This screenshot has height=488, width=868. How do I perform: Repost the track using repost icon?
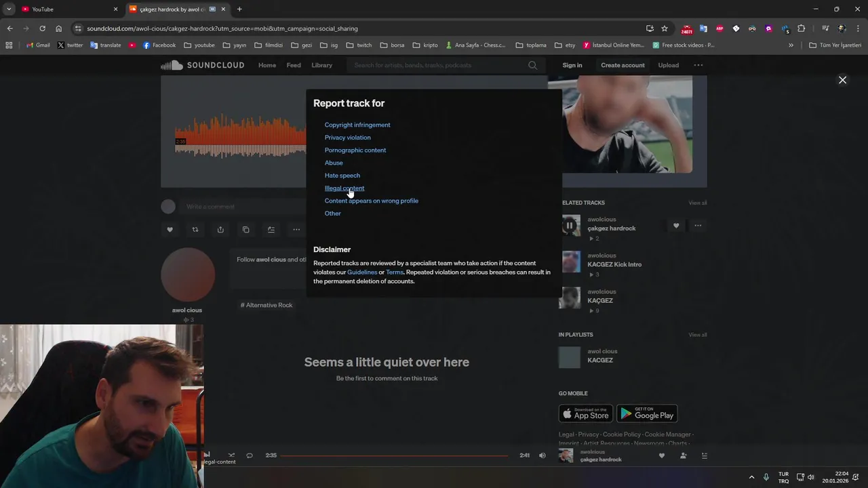click(195, 230)
